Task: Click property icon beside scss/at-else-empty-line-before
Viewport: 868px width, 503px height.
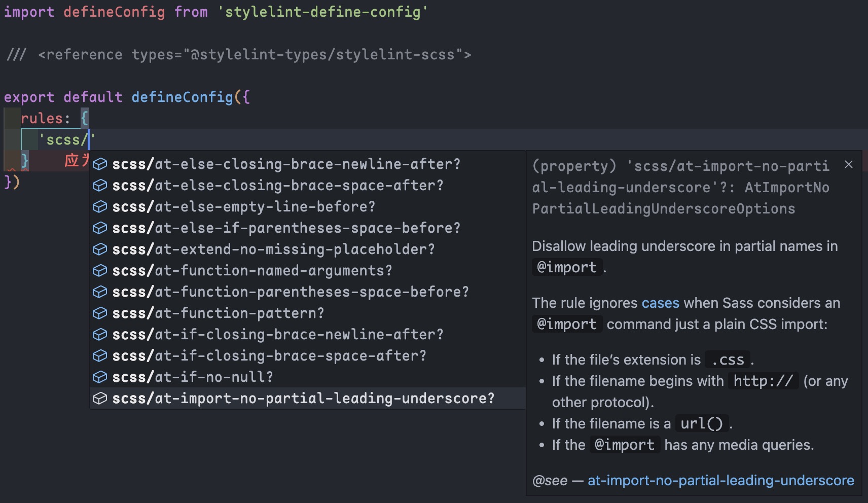Action: [100, 206]
